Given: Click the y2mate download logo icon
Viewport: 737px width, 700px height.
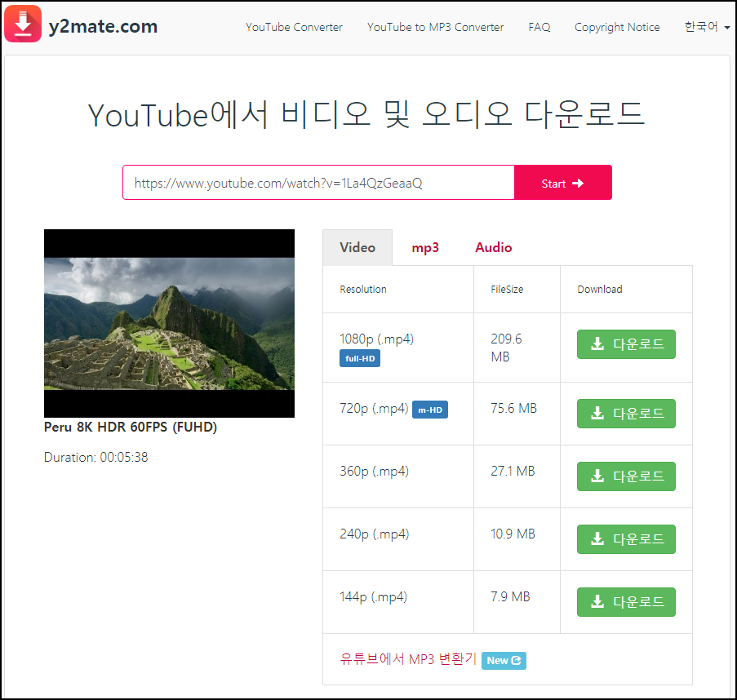Looking at the screenshot, I should click(23, 24).
